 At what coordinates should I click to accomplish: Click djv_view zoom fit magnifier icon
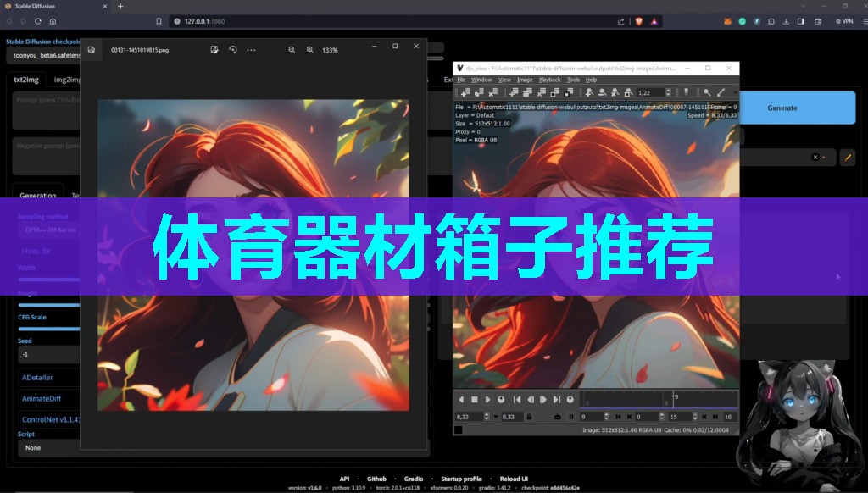click(628, 92)
